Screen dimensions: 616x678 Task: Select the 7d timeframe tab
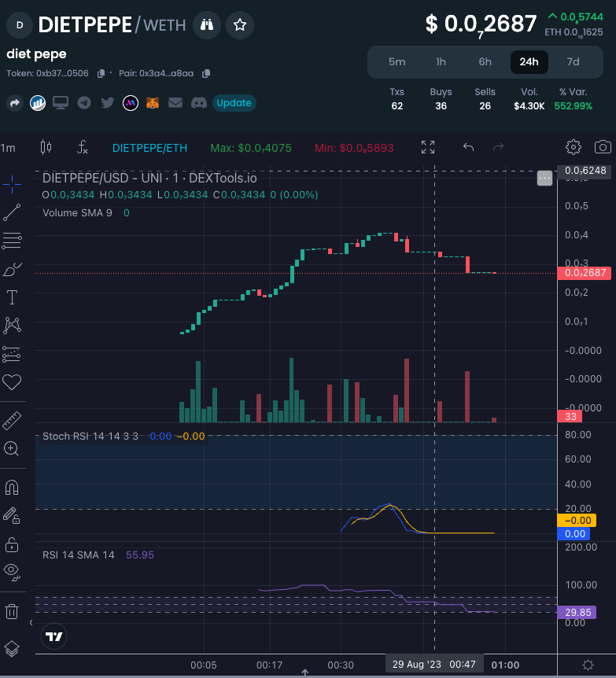point(574,62)
